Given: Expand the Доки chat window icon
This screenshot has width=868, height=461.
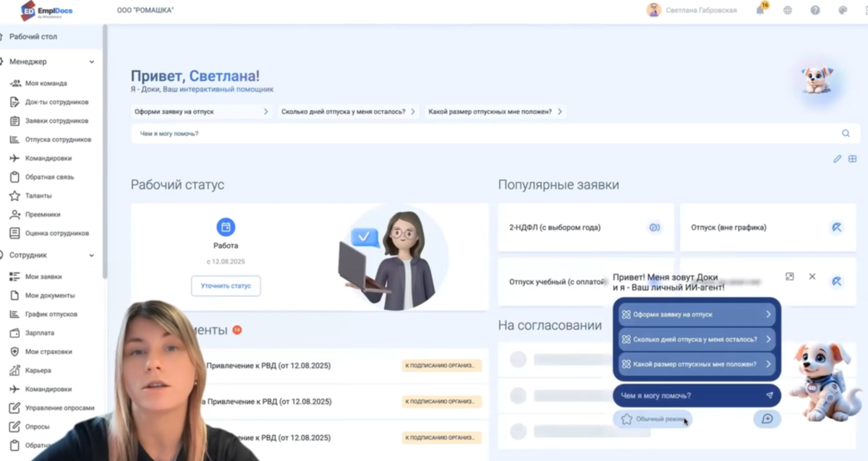Looking at the screenshot, I should pos(790,277).
